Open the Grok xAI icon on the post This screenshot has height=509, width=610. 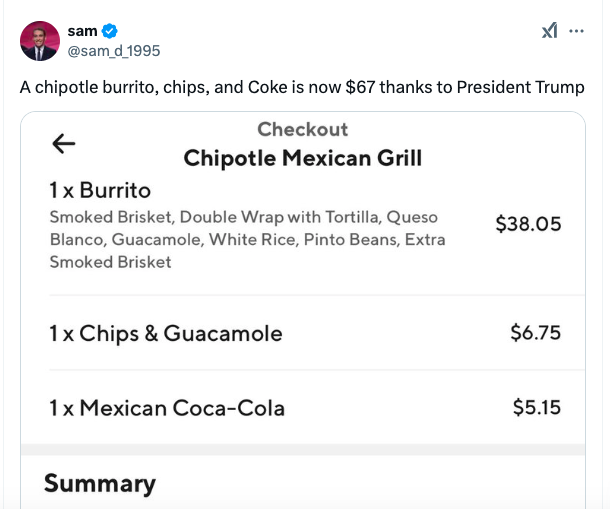pos(549,31)
